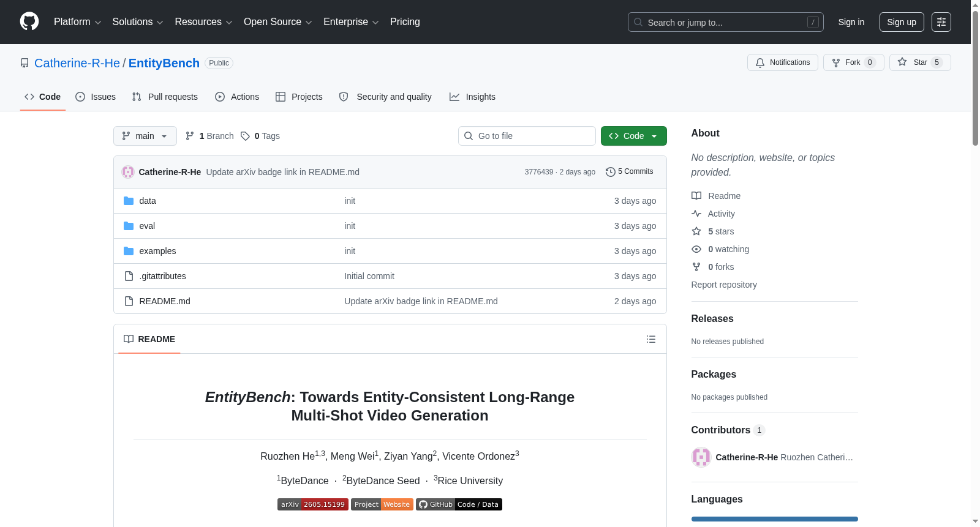980x527 pixels.
Task: Click the contributor avatar in Contributors
Action: (x=701, y=457)
